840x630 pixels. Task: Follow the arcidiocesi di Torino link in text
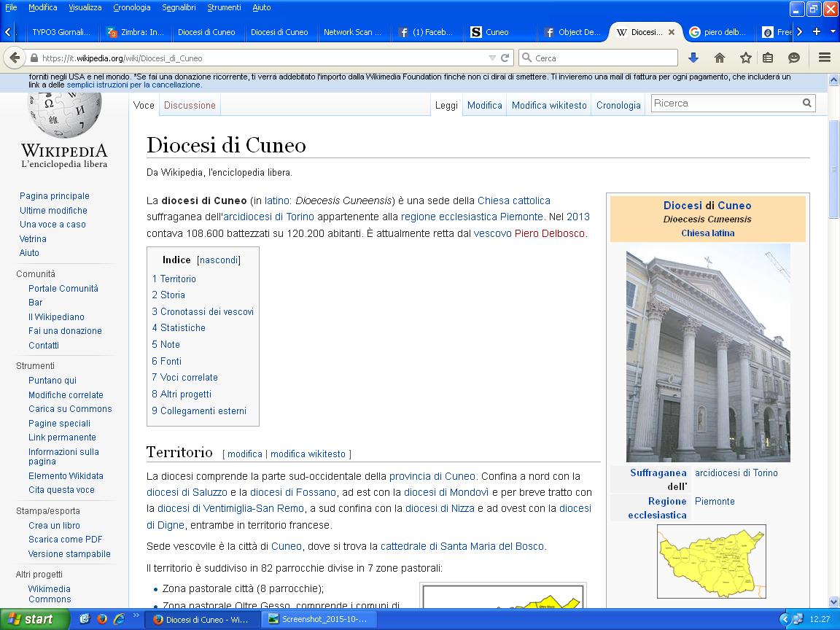268,217
